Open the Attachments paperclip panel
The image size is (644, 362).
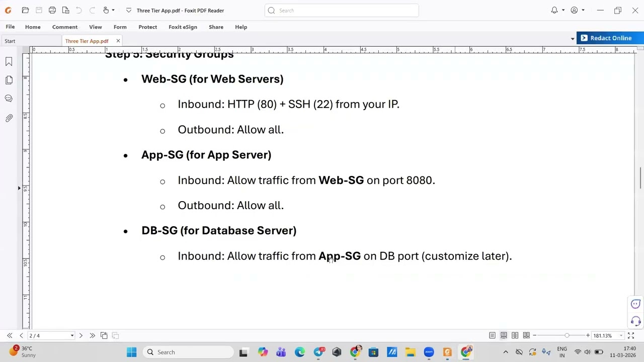(9, 118)
